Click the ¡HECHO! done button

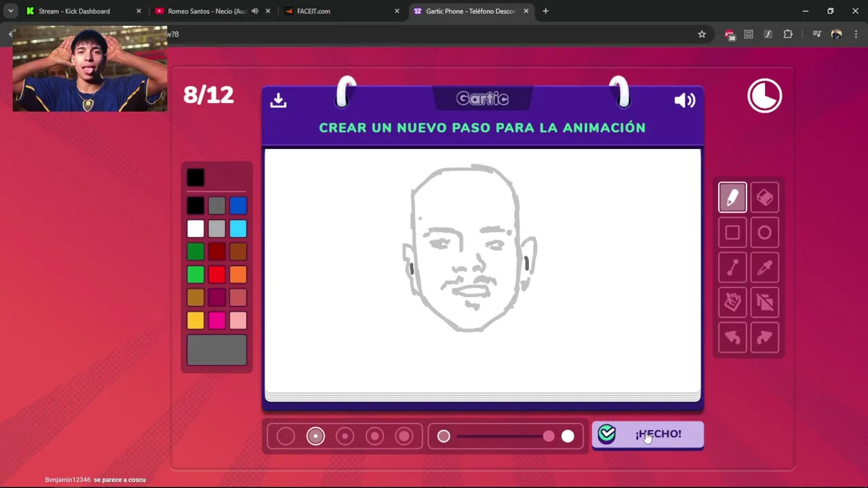tap(648, 434)
